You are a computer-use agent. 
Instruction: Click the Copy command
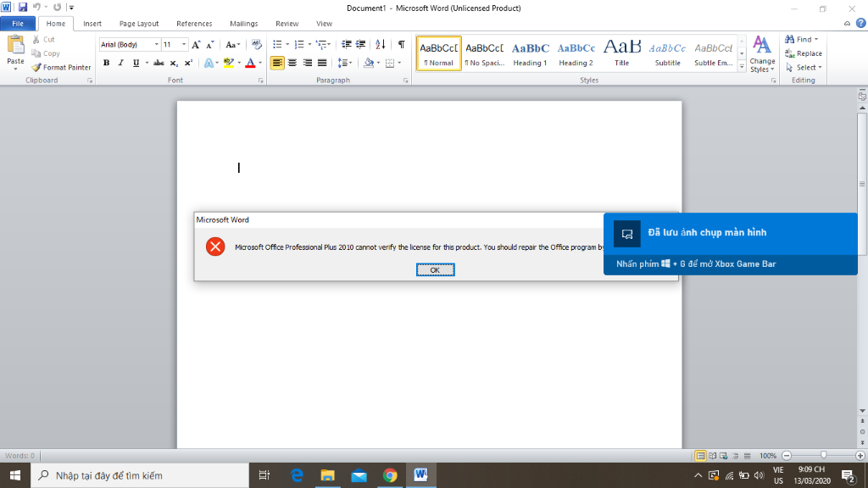(46, 53)
